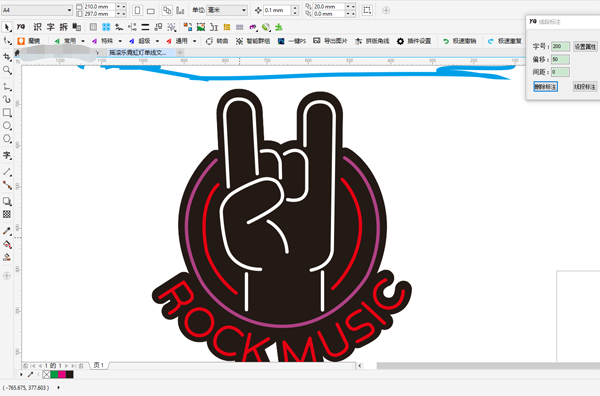
Task: Pick the green palette swatch
Action: coord(54,375)
